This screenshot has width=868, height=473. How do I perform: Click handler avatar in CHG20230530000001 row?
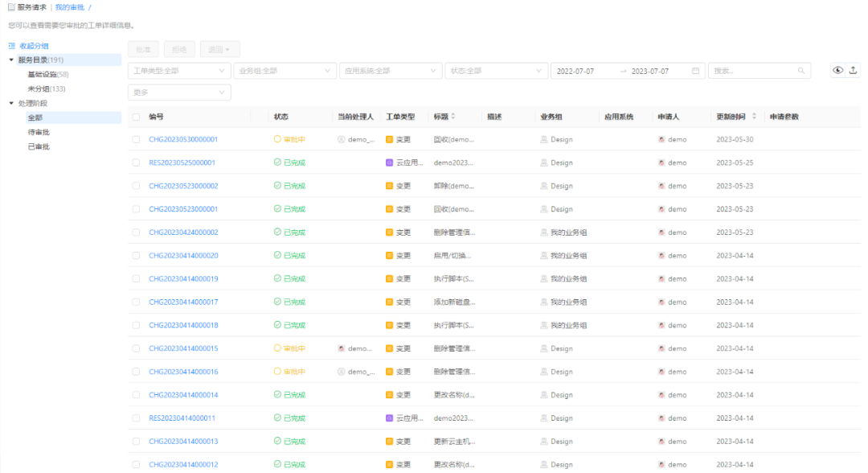341,140
